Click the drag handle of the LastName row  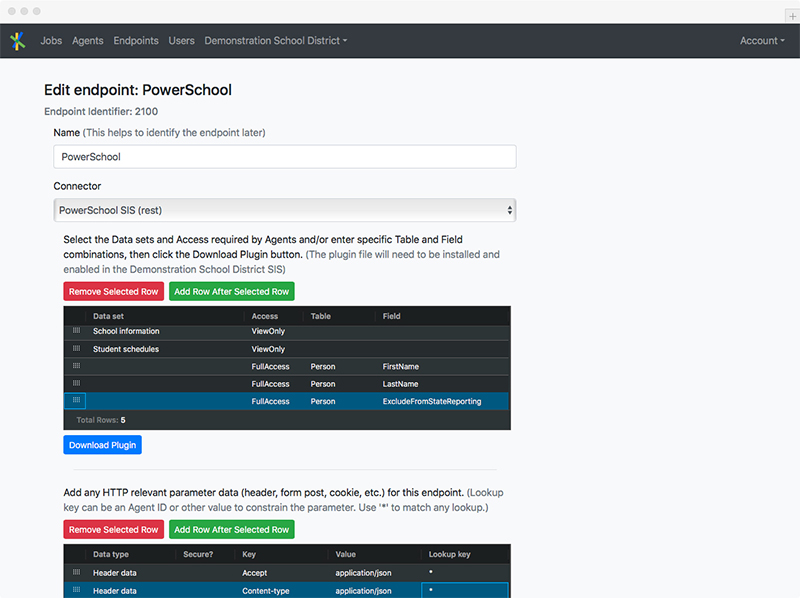point(75,384)
